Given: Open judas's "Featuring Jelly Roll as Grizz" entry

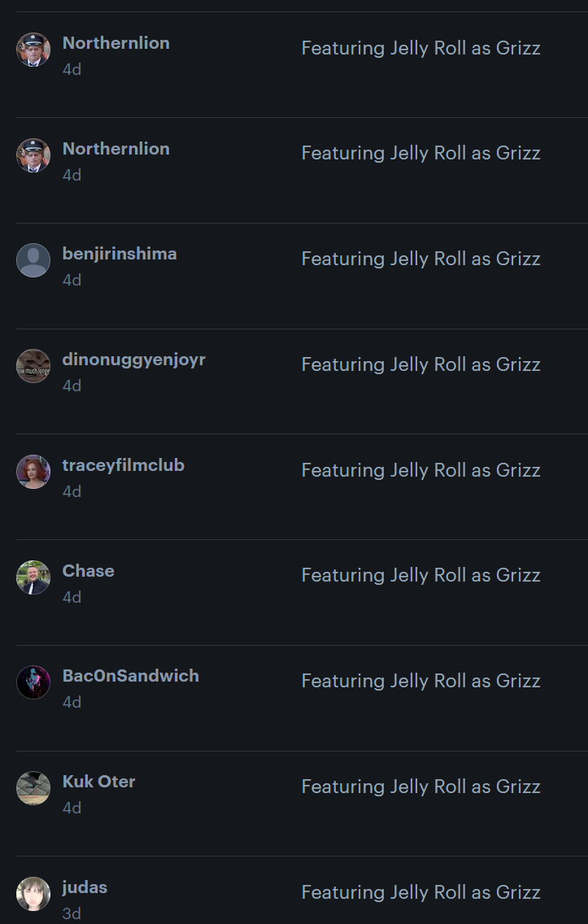Looking at the screenshot, I should (420, 892).
